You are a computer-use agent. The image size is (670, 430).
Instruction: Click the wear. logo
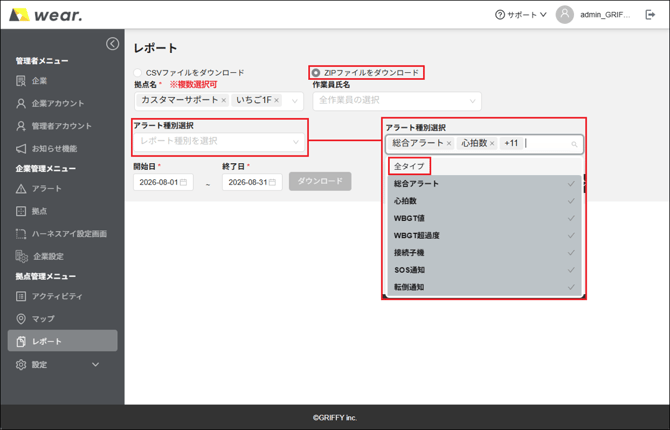pos(46,15)
